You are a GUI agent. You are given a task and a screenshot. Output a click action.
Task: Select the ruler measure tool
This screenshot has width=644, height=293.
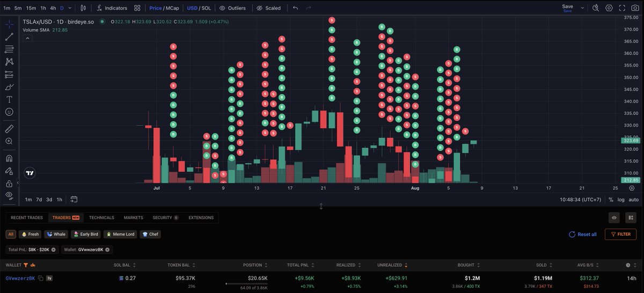[9, 129]
